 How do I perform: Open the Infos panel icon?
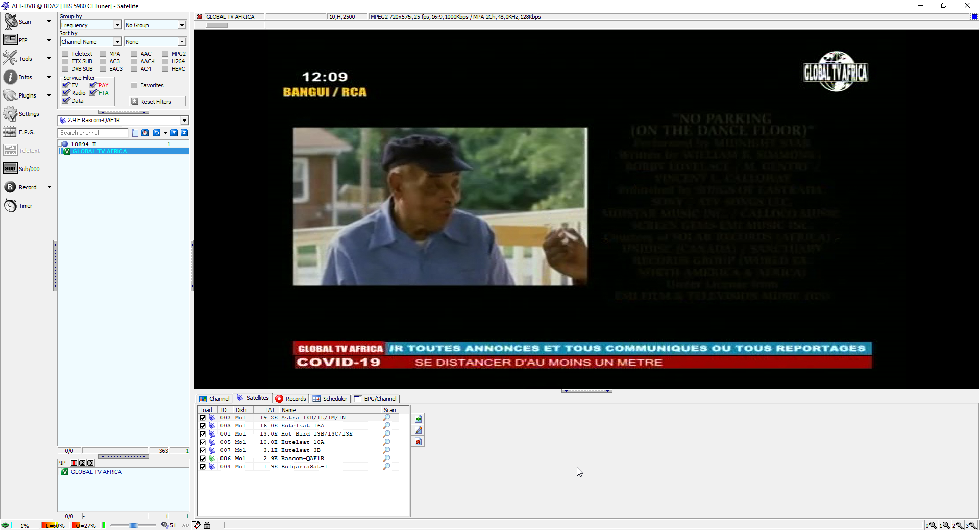[10, 77]
